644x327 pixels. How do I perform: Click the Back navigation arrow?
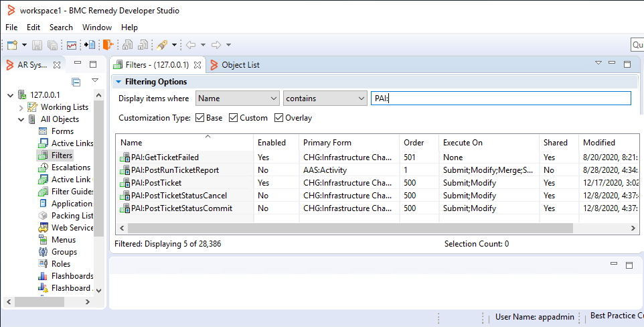click(191, 45)
